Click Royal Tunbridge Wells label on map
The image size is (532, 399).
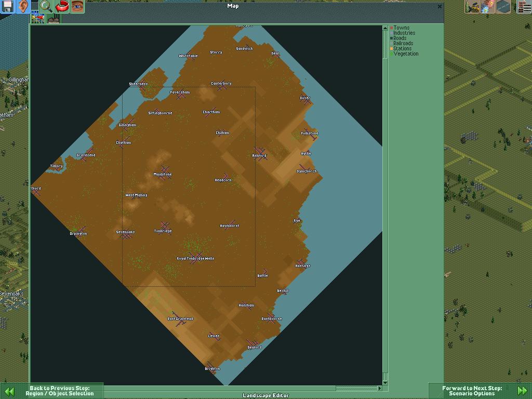pyautogui.click(x=195, y=259)
